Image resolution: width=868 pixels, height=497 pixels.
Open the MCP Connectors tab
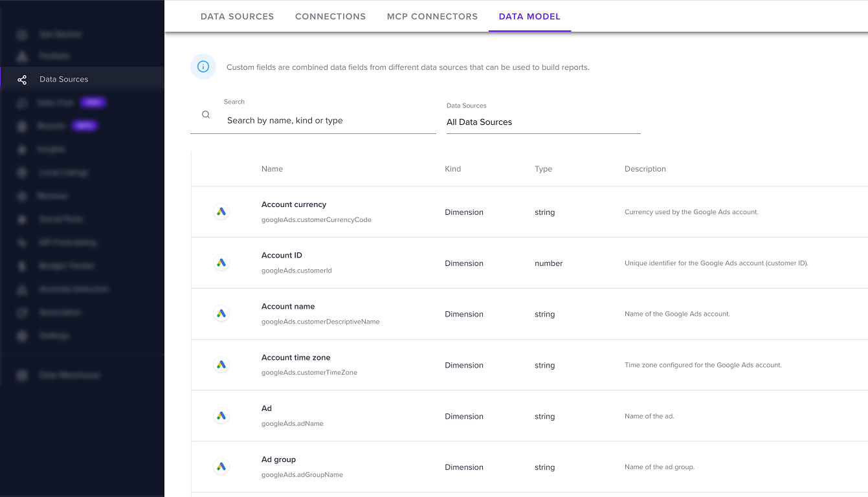tap(432, 16)
